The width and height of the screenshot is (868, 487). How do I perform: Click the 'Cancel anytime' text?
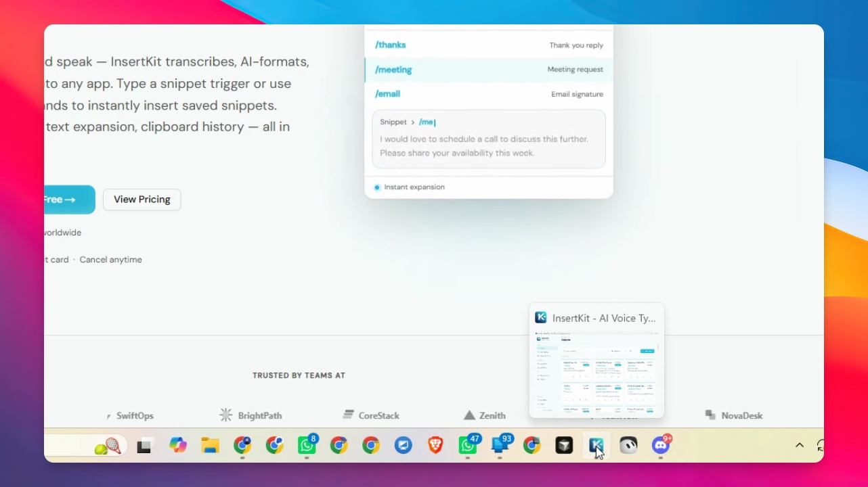111,260
